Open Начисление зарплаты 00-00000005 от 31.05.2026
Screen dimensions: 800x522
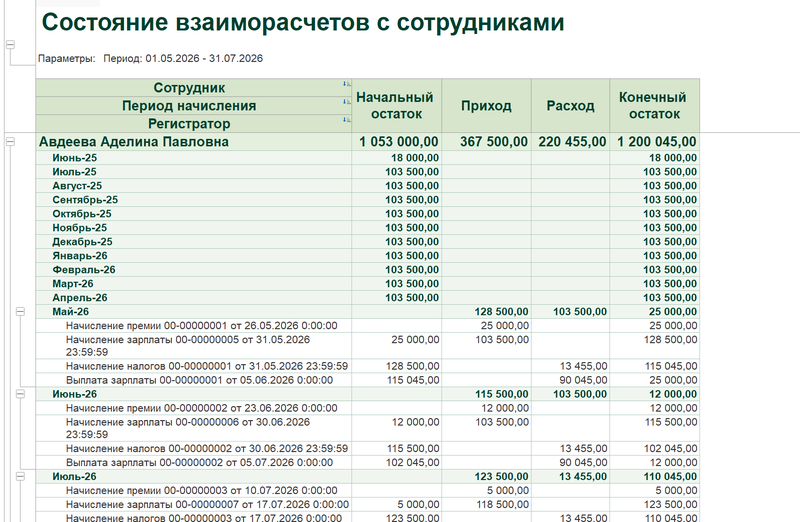click(188, 345)
